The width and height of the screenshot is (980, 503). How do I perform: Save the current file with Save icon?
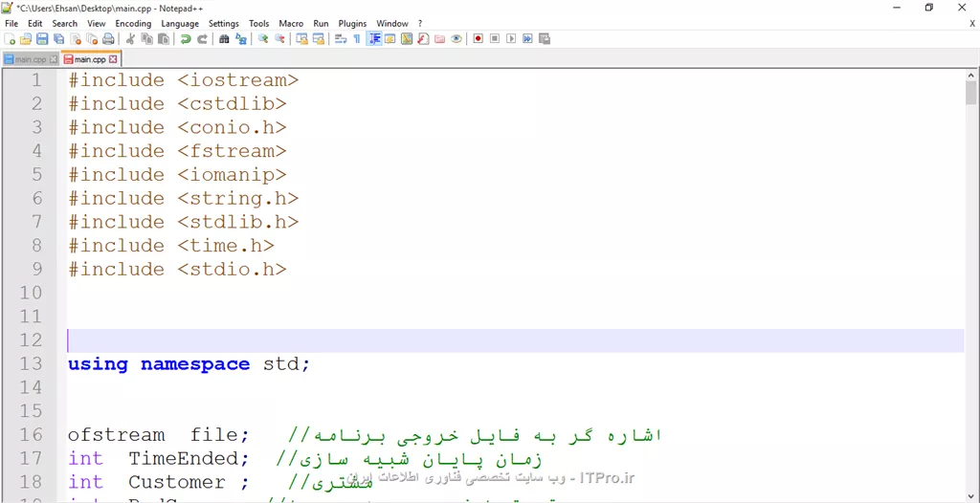coord(42,39)
